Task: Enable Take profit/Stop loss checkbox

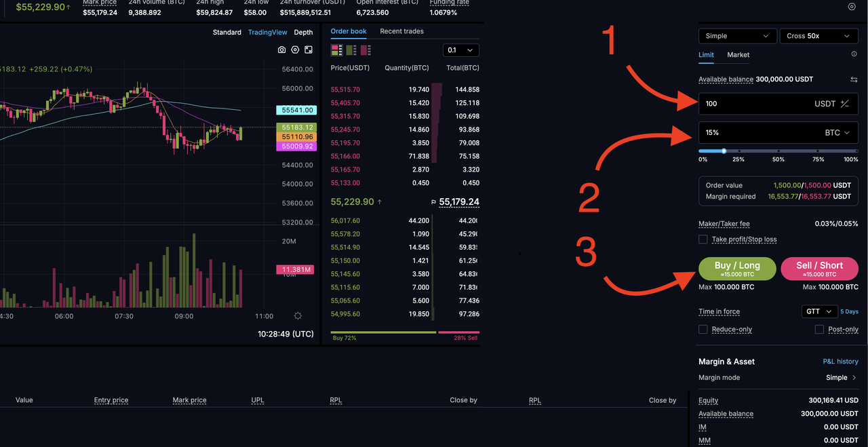Action: coord(703,239)
